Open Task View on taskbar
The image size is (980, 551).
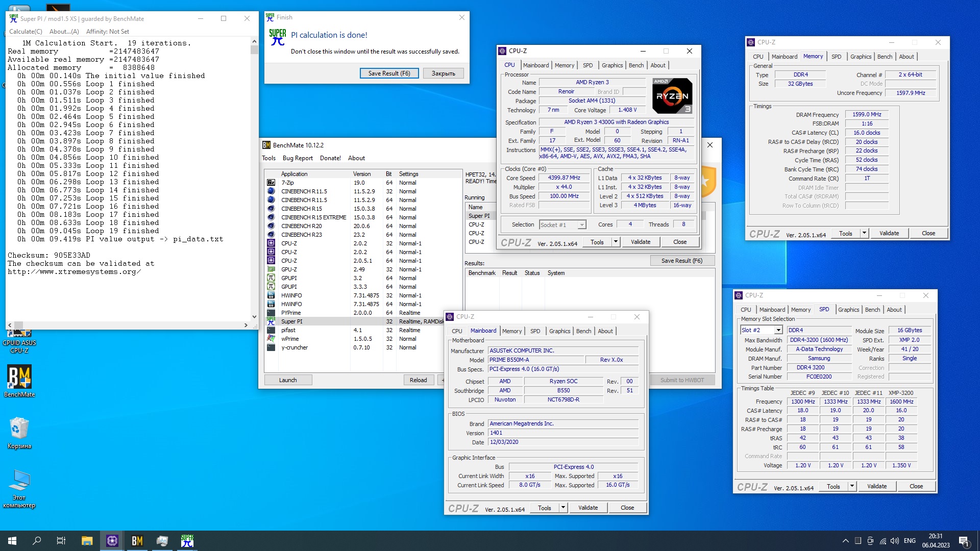[x=61, y=541]
